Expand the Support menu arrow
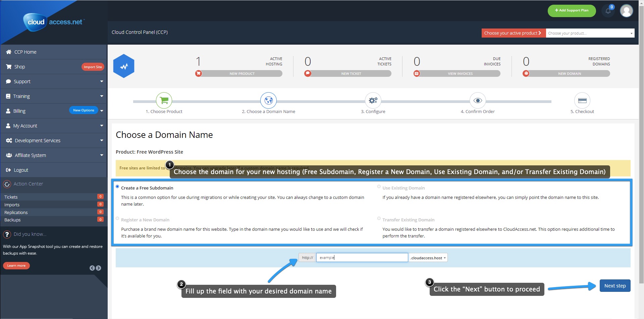Image resolution: width=644 pixels, height=319 pixels. click(102, 82)
